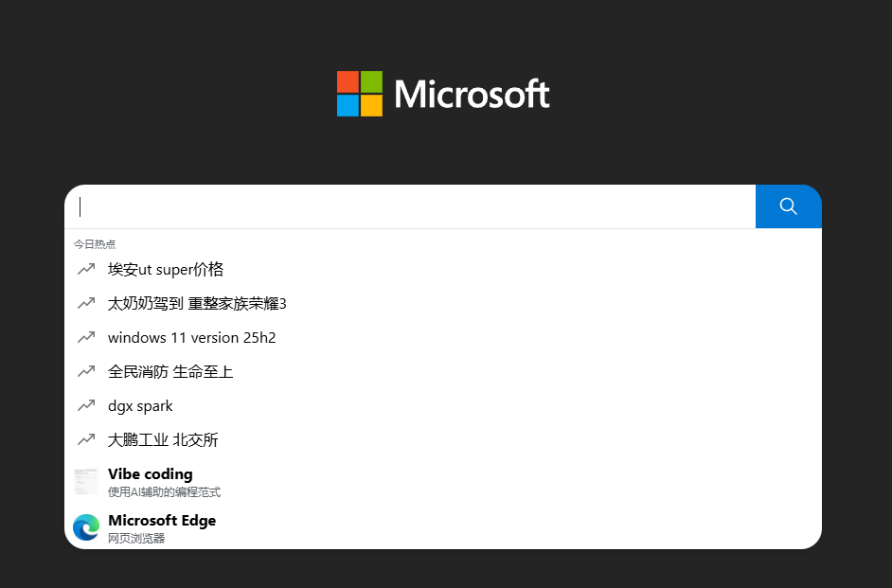Click trending arrow beside 埃安ut super价格
Viewport: 892px width, 588px height.
click(86, 269)
